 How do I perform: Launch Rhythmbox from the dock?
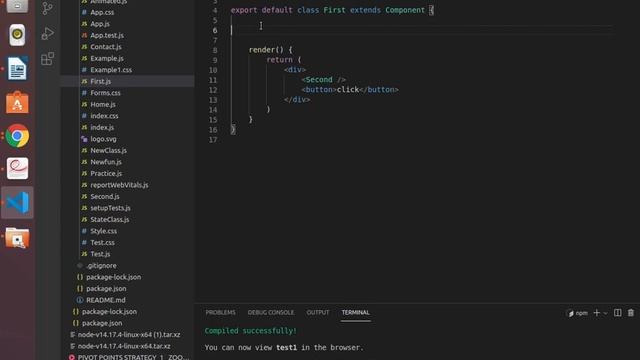[17, 35]
